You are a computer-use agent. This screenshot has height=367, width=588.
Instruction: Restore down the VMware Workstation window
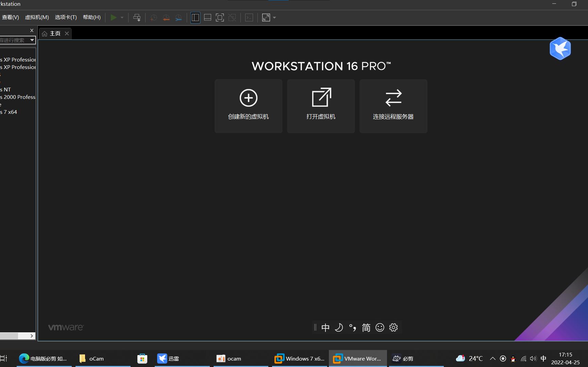574,4
